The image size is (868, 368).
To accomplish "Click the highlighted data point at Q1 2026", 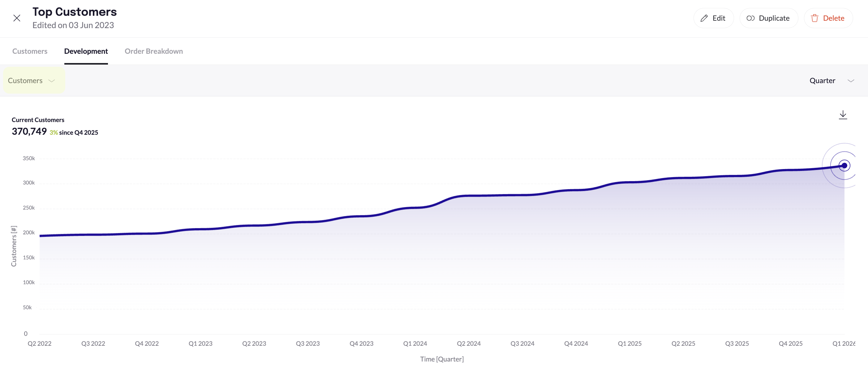I will (844, 165).
